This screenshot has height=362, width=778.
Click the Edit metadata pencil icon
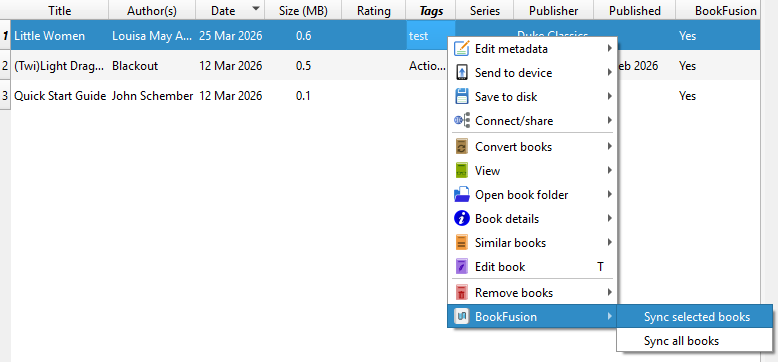tap(461, 49)
